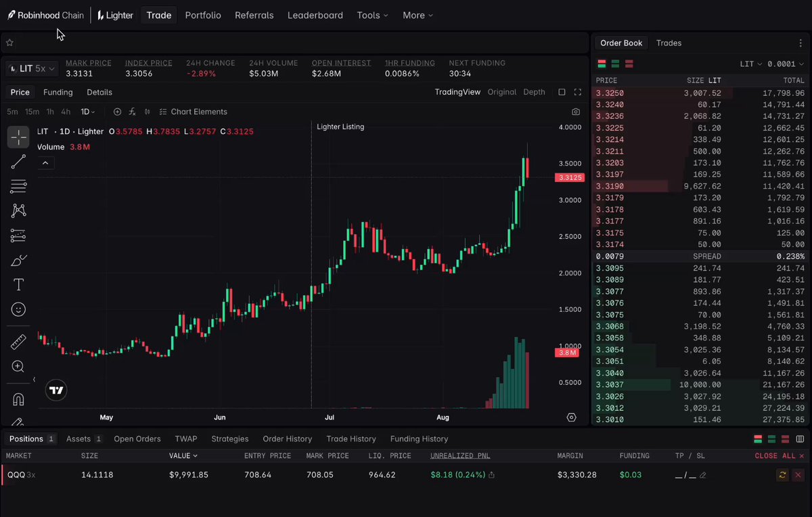
Task: Select the 15m timeframe
Action: pyautogui.click(x=32, y=112)
